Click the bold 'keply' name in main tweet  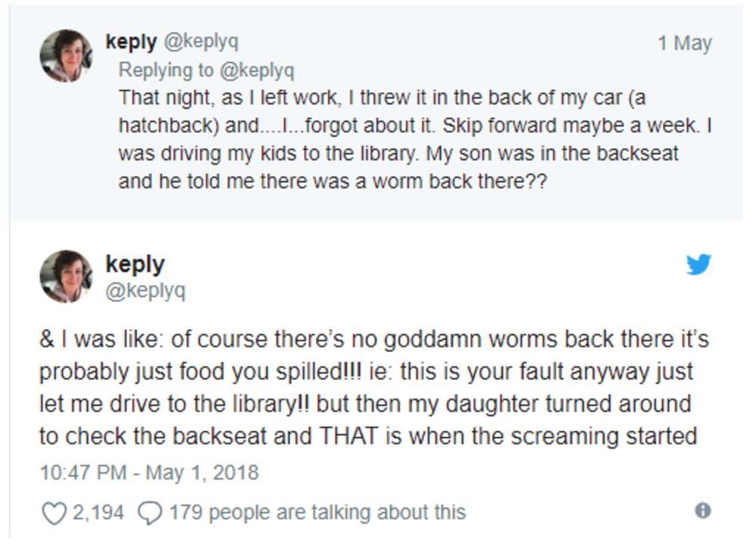point(135,264)
